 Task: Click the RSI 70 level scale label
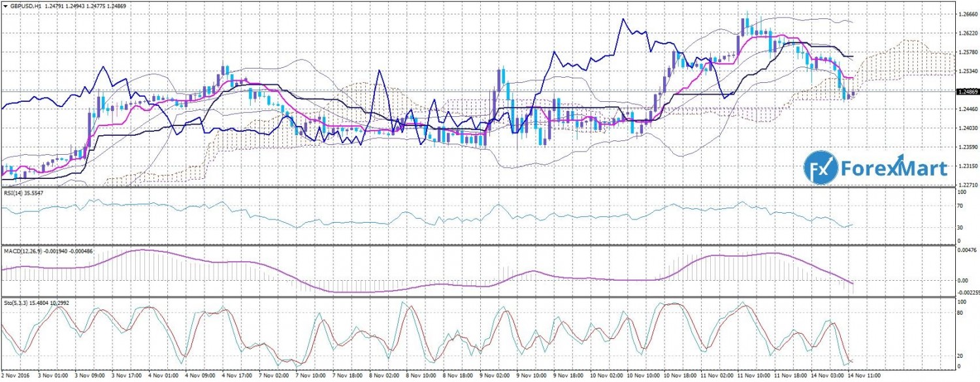[x=960, y=206]
